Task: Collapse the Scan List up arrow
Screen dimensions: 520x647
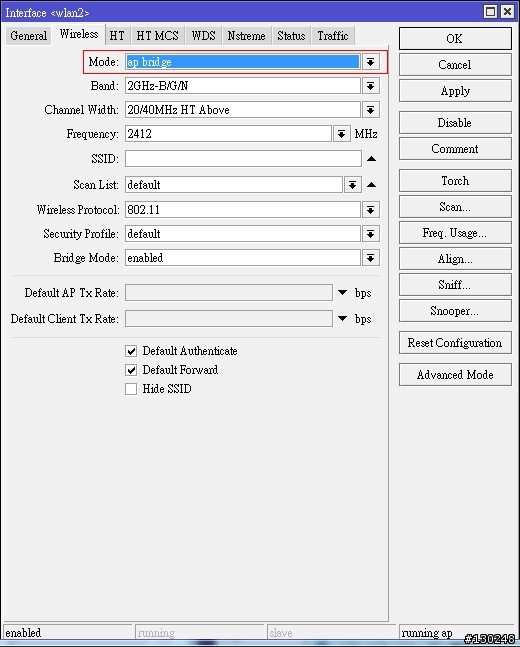Action: [371, 185]
